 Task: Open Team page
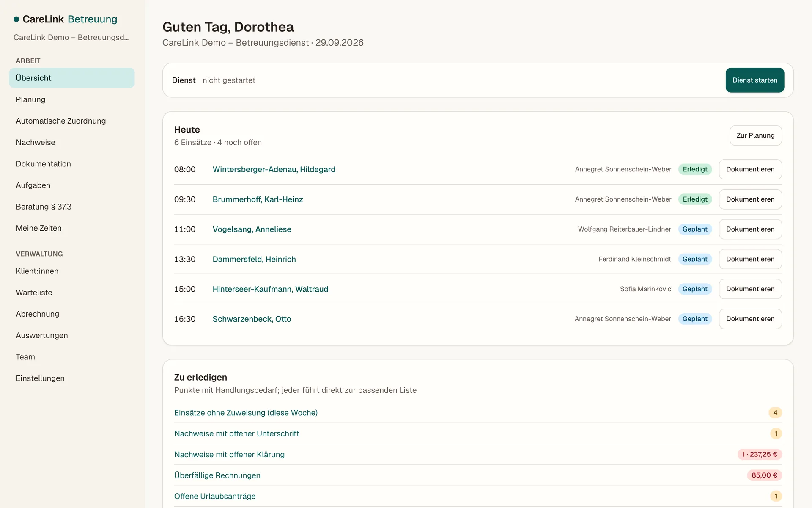coord(72,357)
